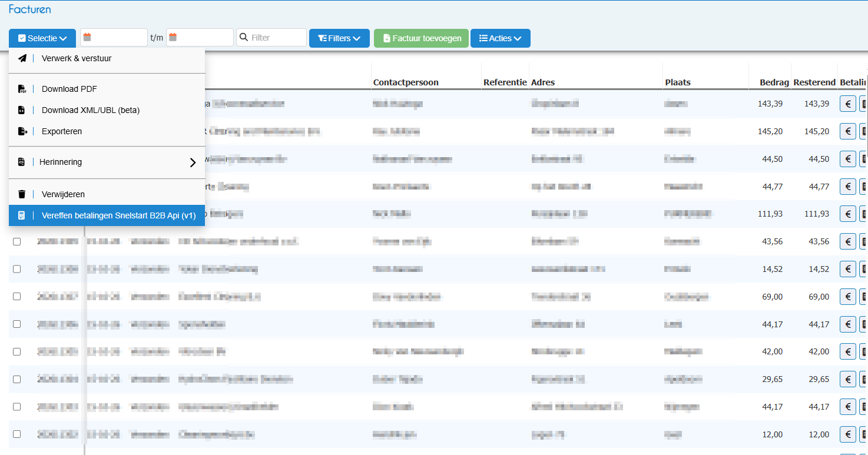Click the Resterend column header
The image size is (868, 455).
point(814,82)
